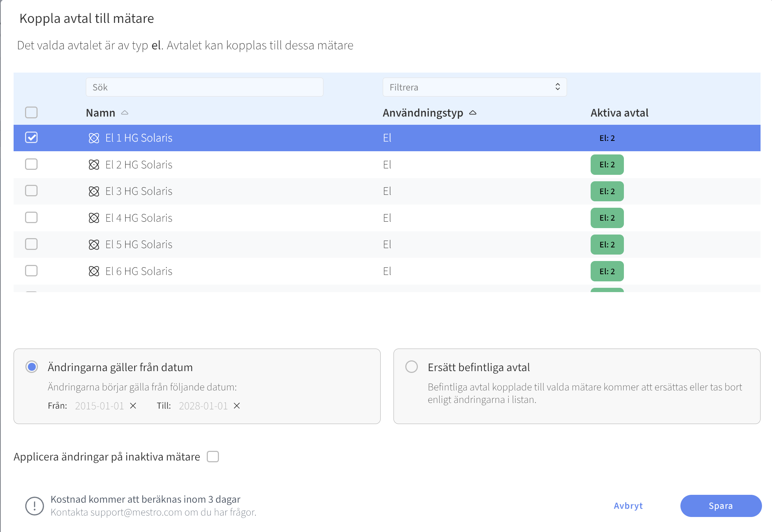Click the El 2 HG Solaris name
The height and width of the screenshot is (532, 772).
(x=139, y=165)
